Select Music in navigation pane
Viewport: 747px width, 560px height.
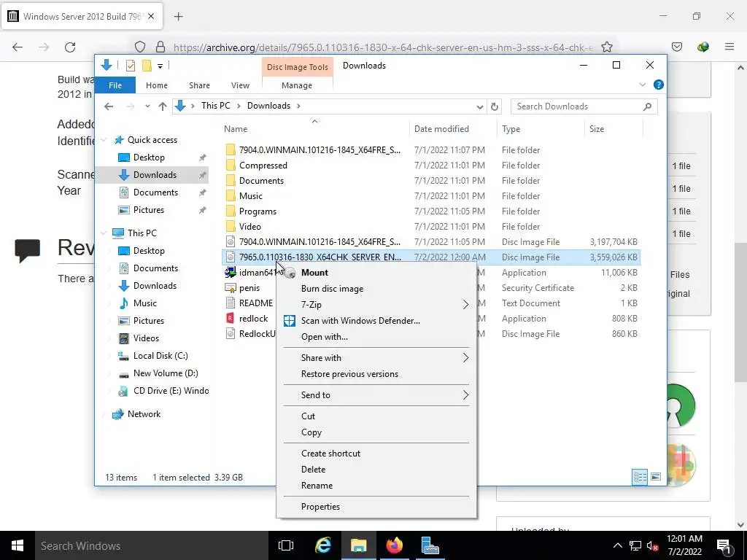click(x=145, y=303)
